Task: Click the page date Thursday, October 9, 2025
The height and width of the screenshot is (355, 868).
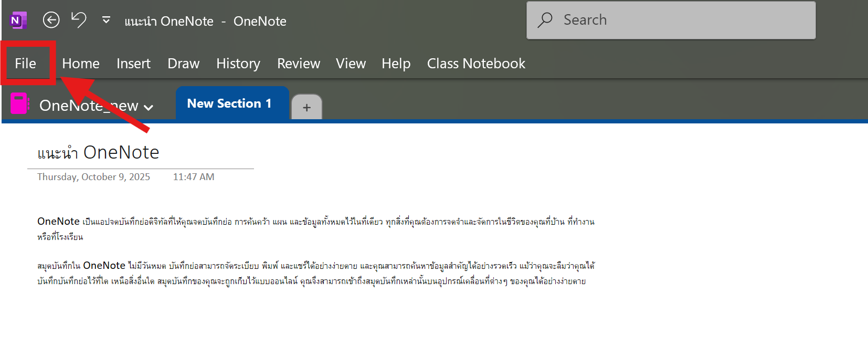Action: 93,177
